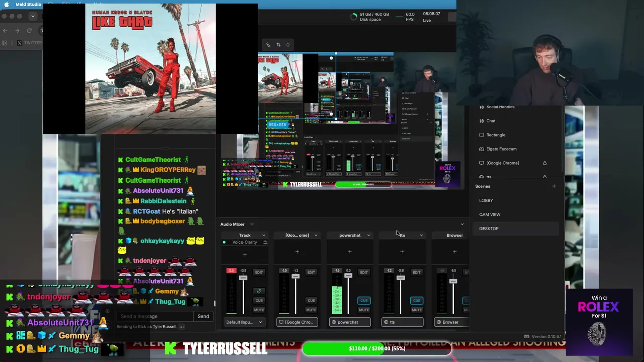
Task: Select the Elgato Facecam layer
Action: click(x=515, y=149)
